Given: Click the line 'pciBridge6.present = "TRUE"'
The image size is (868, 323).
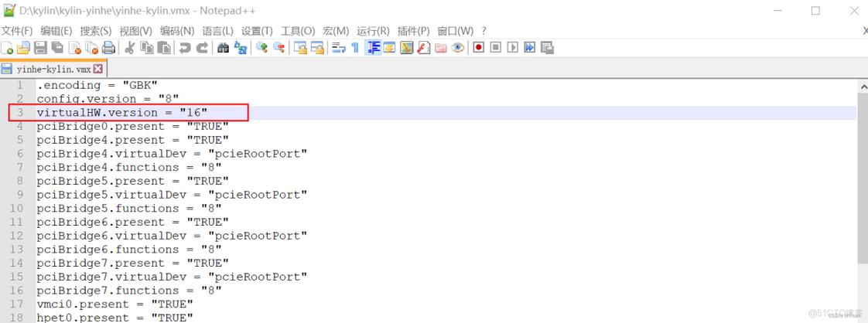Looking at the screenshot, I should tap(132, 223).
